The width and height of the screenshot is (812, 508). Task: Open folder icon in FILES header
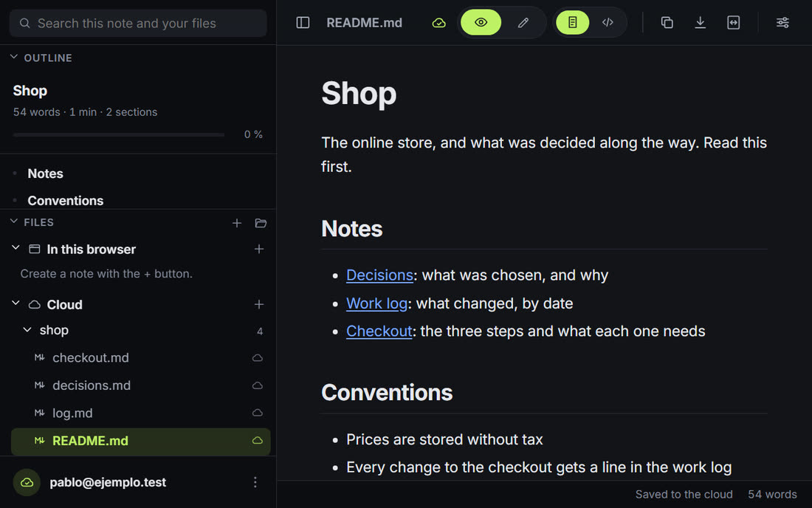pyautogui.click(x=261, y=223)
